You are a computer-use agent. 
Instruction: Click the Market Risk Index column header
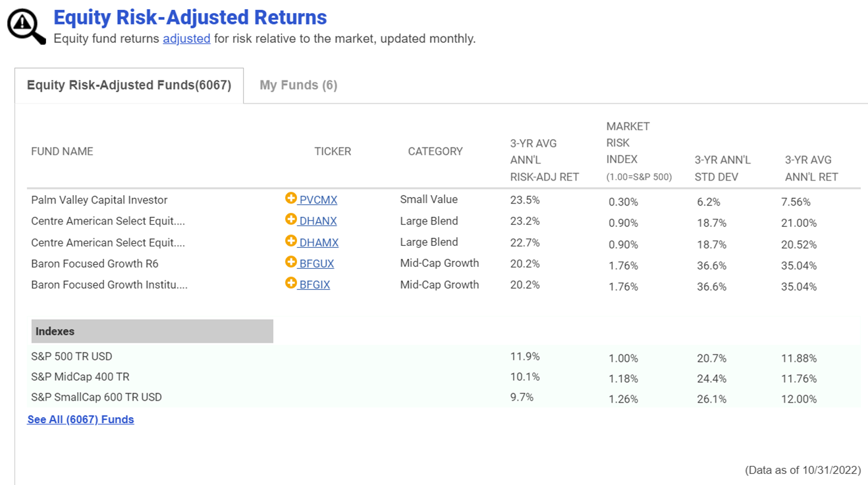tap(628, 151)
